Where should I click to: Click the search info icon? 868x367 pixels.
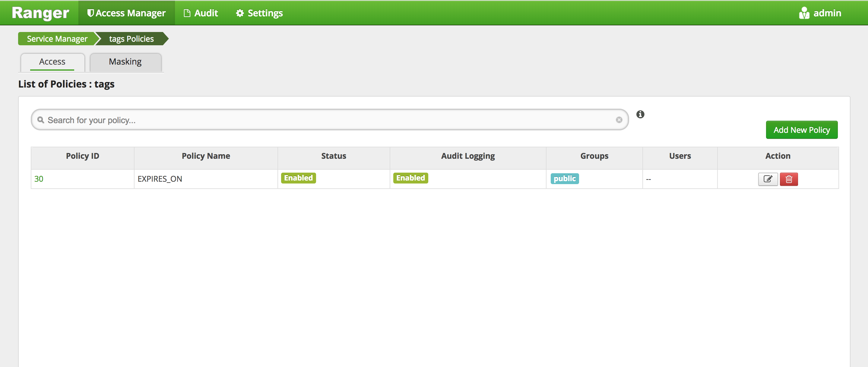click(640, 114)
